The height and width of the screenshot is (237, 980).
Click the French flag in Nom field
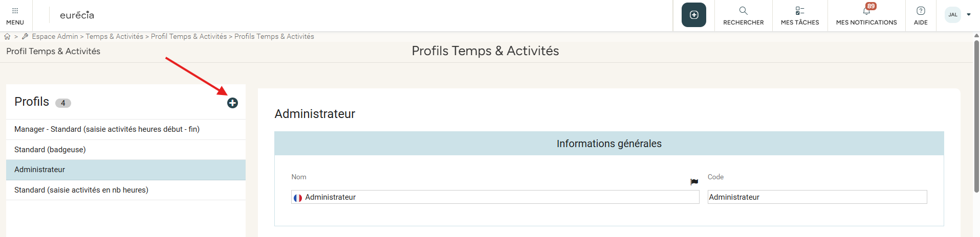[x=298, y=198]
